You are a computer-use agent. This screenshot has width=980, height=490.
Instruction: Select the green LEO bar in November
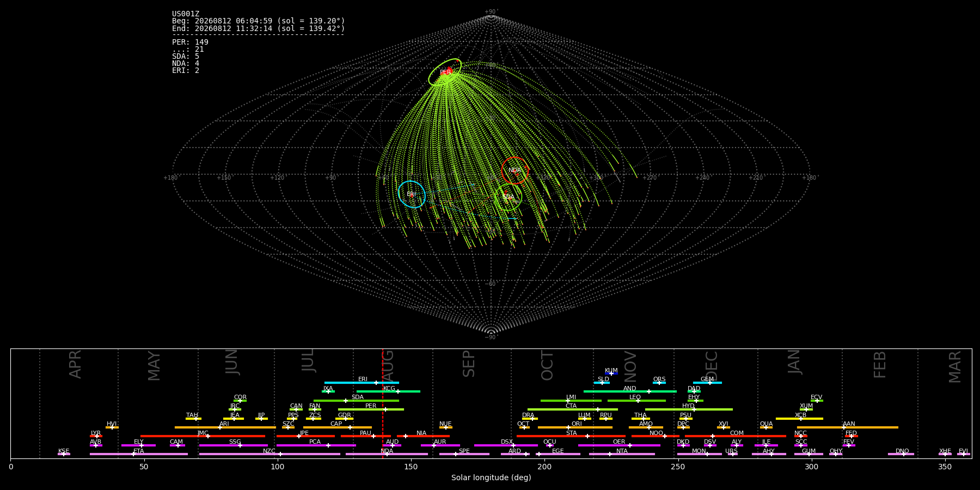636,401
